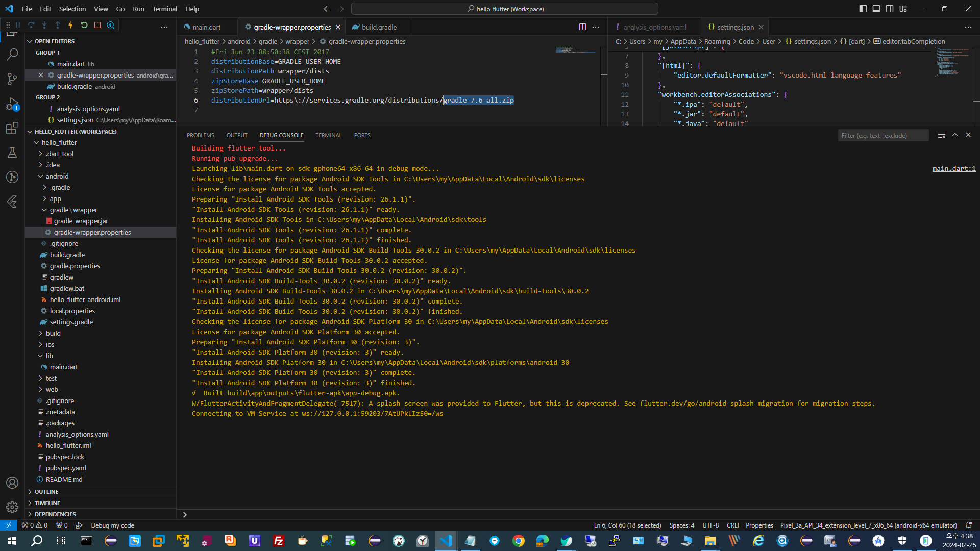Toggle Primary Side Bar visibility
This screenshot has width=980, height=551.
click(x=863, y=9)
